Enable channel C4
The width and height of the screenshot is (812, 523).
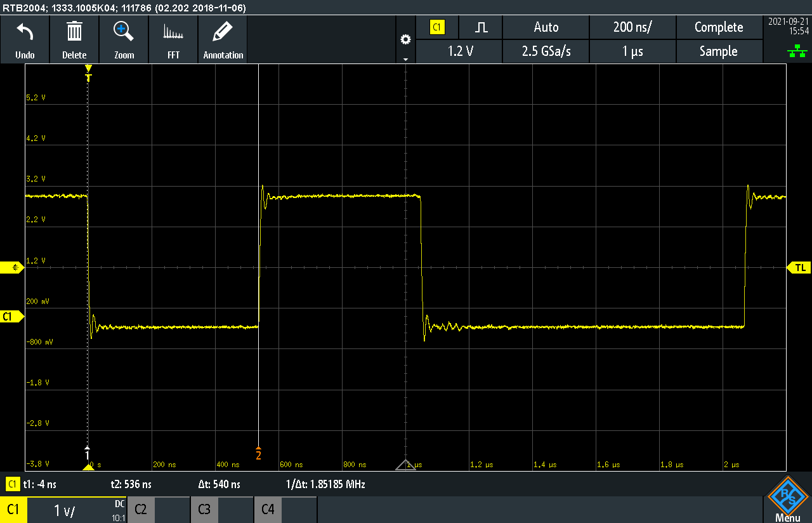pyautogui.click(x=268, y=510)
